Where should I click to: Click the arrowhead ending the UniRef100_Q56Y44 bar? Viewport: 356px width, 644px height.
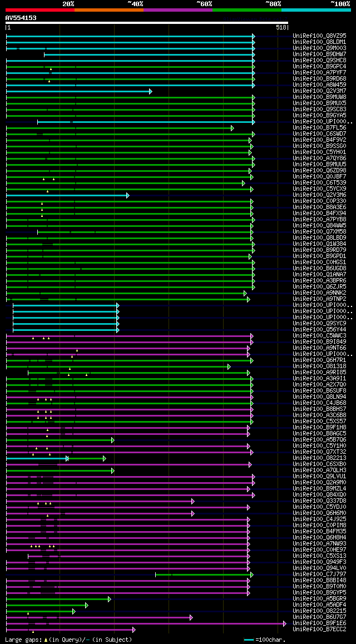tap(118, 330)
